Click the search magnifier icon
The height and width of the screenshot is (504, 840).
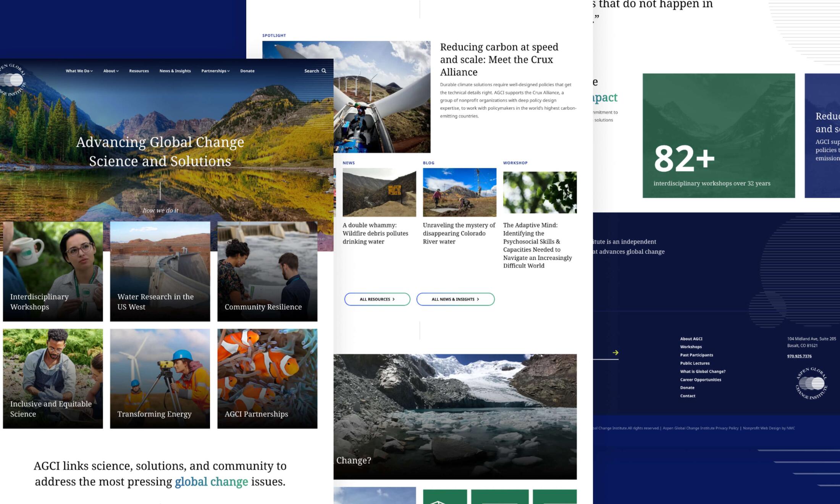click(324, 71)
